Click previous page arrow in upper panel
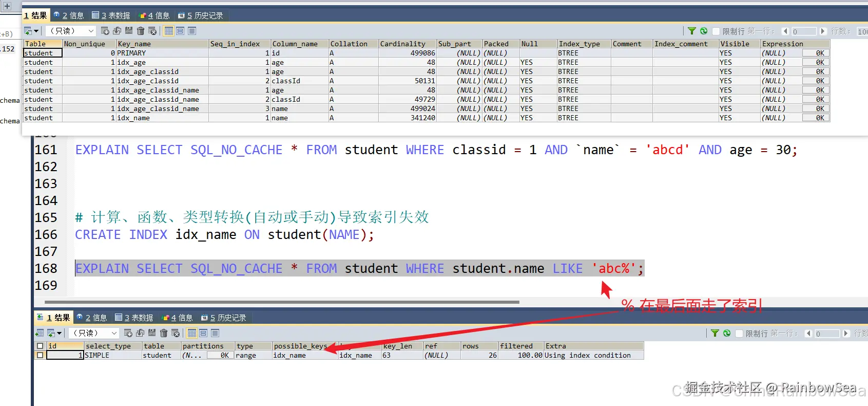This screenshot has height=406, width=868. tap(785, 31)
